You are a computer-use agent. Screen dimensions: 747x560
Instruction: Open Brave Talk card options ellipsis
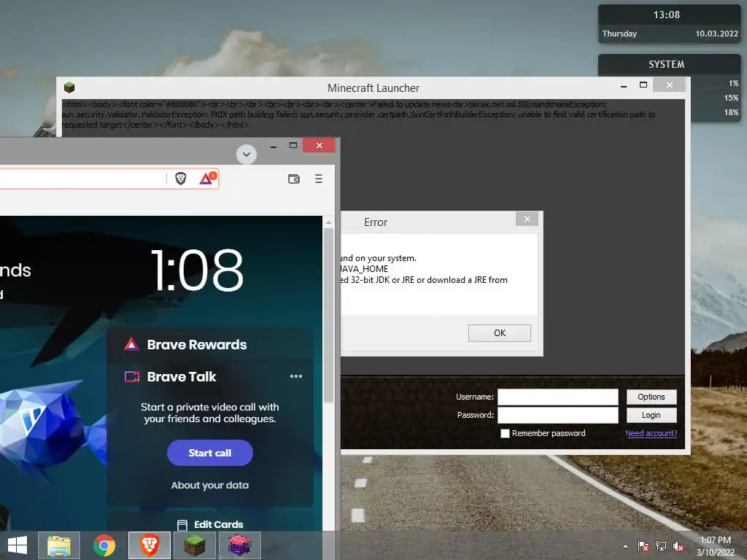point(296,376)
